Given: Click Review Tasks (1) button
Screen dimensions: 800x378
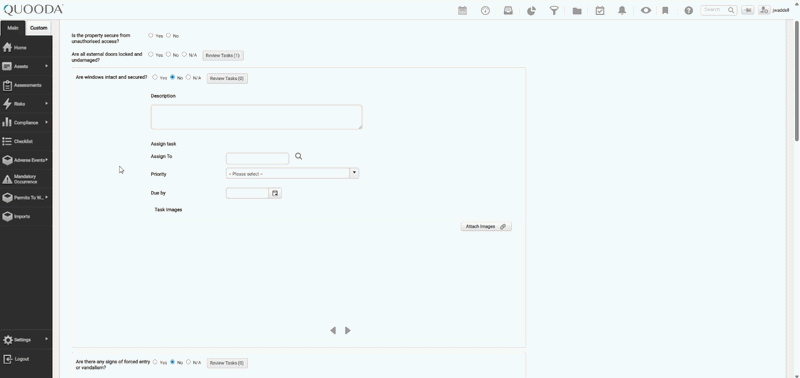Looking at the screenshot, I should click(223, 55).
